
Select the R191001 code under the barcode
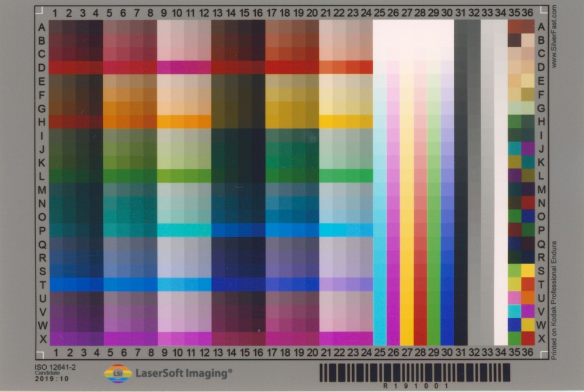click(x=415, y=386)
